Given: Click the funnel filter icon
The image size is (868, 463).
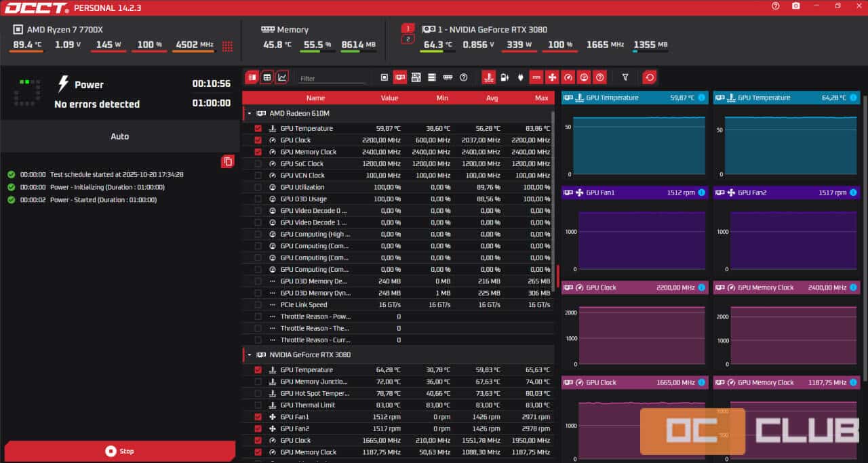Looking at the screenshot, I should (x=625, y=77).
